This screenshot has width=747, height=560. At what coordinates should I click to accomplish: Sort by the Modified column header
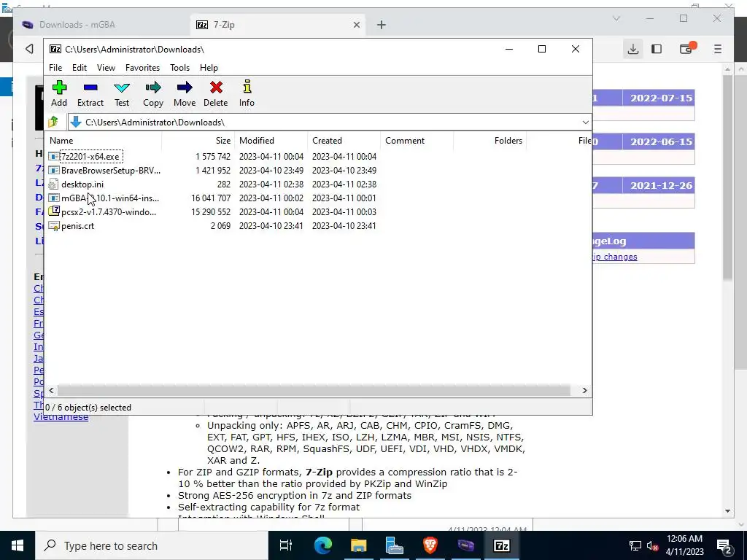pyautogui.click(x=271, y=141)
